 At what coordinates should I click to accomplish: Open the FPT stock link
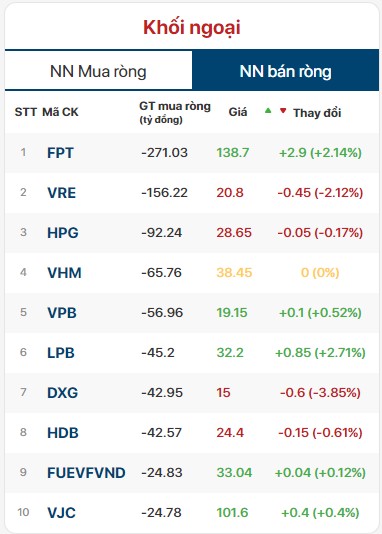coord(60,153)
